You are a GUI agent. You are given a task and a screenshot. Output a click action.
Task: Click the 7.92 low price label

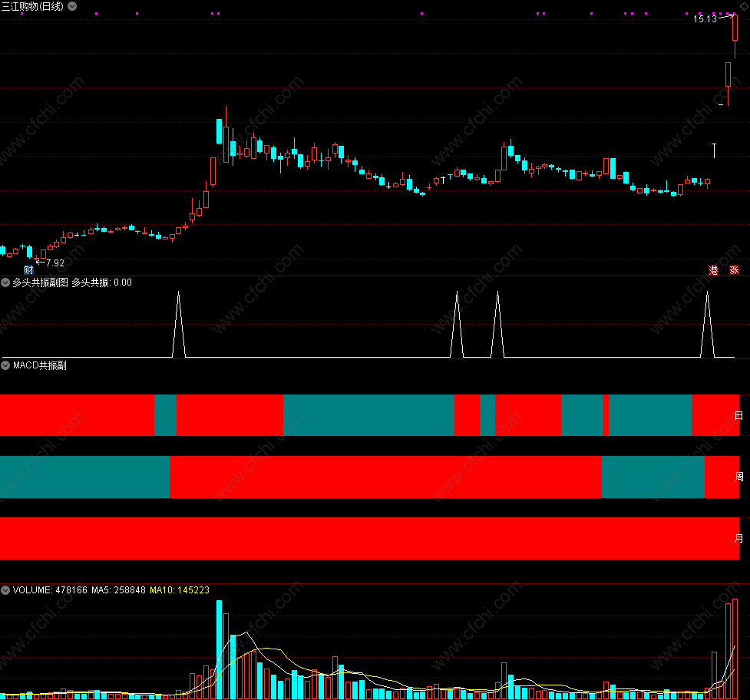click(55, 263)
